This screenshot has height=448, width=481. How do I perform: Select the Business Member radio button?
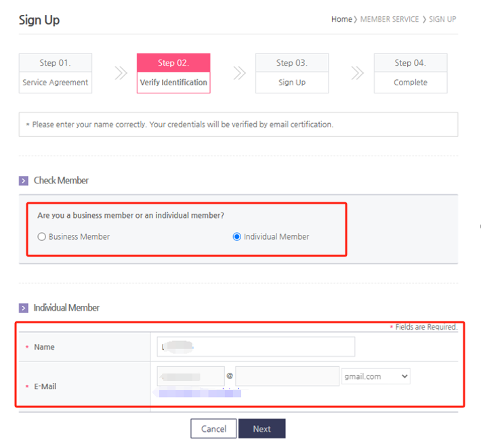42,237
